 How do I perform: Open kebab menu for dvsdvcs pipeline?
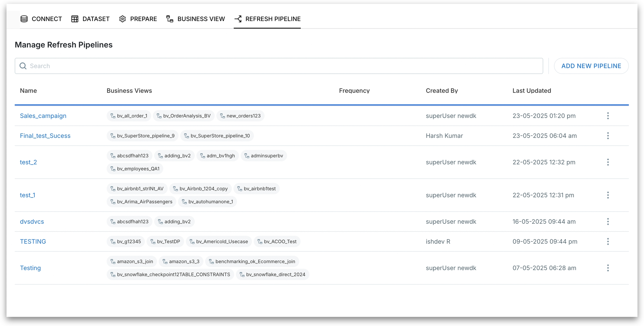(x=608, y=221)
